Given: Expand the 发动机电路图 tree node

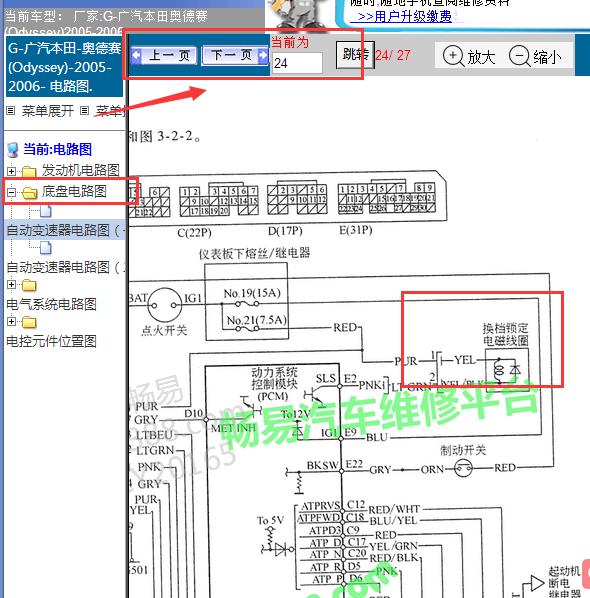Looking at the screenshot, I should [11, 171].
